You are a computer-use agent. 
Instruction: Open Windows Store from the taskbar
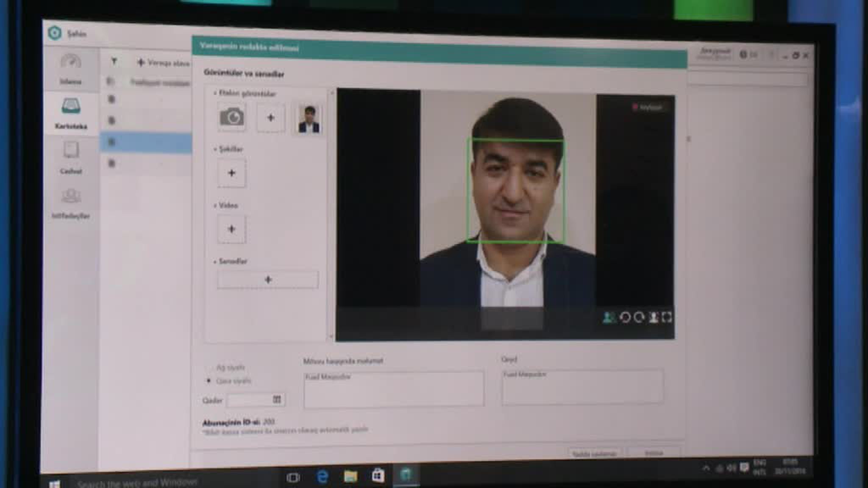[x=378, y=476]
